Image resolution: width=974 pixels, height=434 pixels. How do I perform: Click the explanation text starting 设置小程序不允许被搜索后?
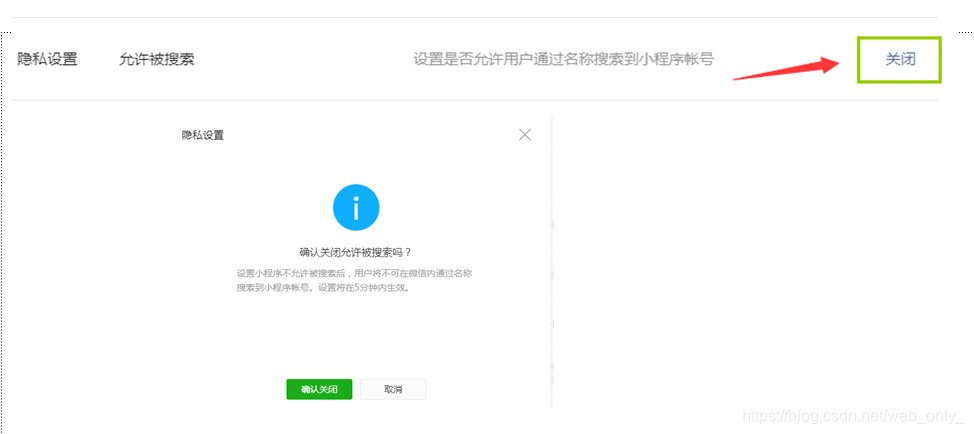coord(355,281)
